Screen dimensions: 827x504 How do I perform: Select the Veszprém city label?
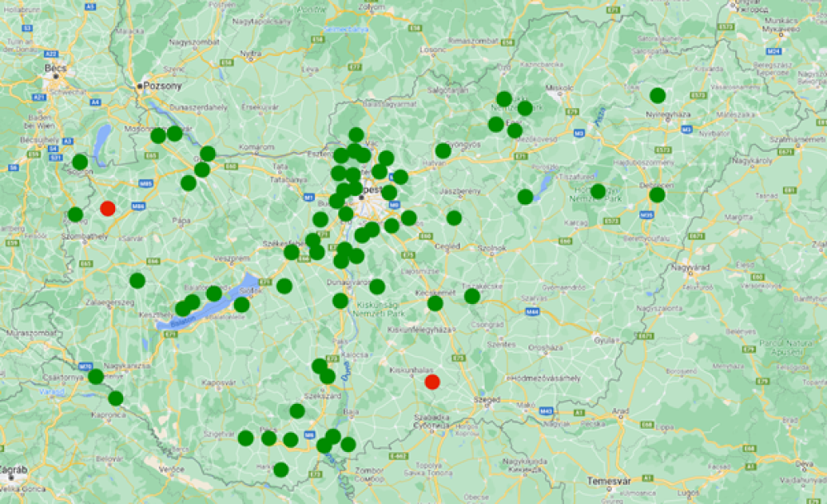[x=232, y=259]
